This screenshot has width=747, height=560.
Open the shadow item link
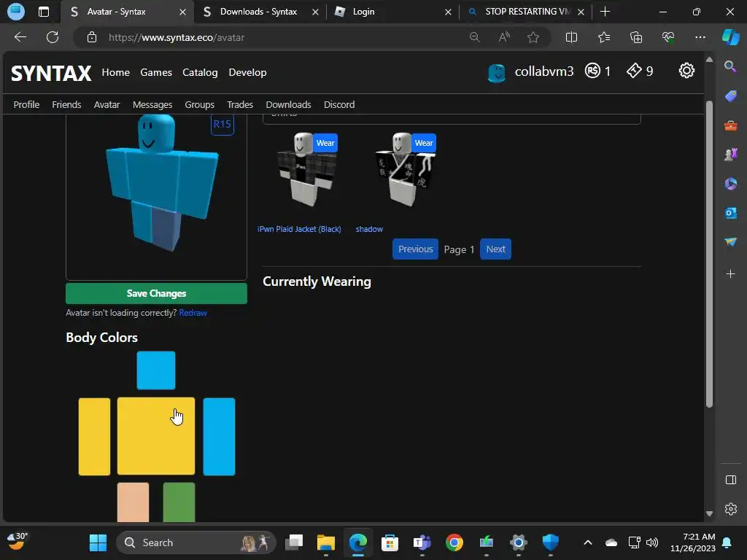point(369,229)
